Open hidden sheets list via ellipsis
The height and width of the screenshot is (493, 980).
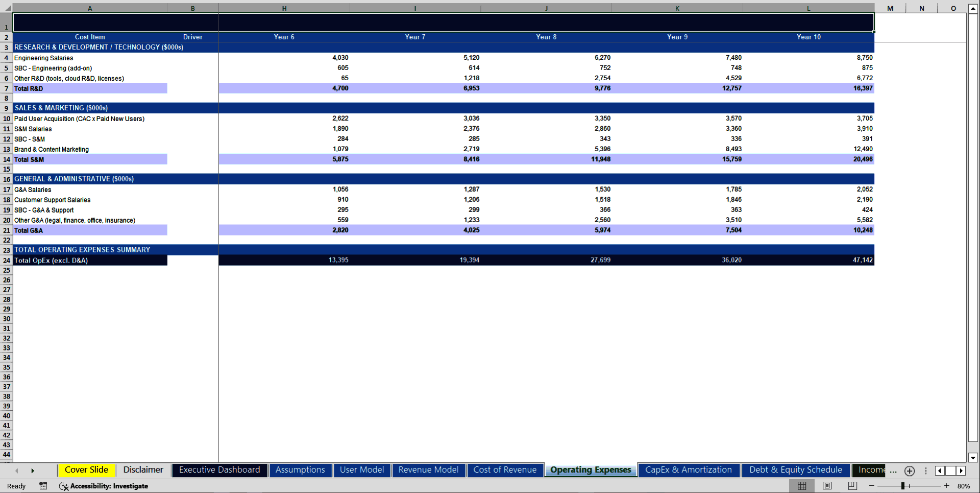pyautogui.click(x=893, y=471)
